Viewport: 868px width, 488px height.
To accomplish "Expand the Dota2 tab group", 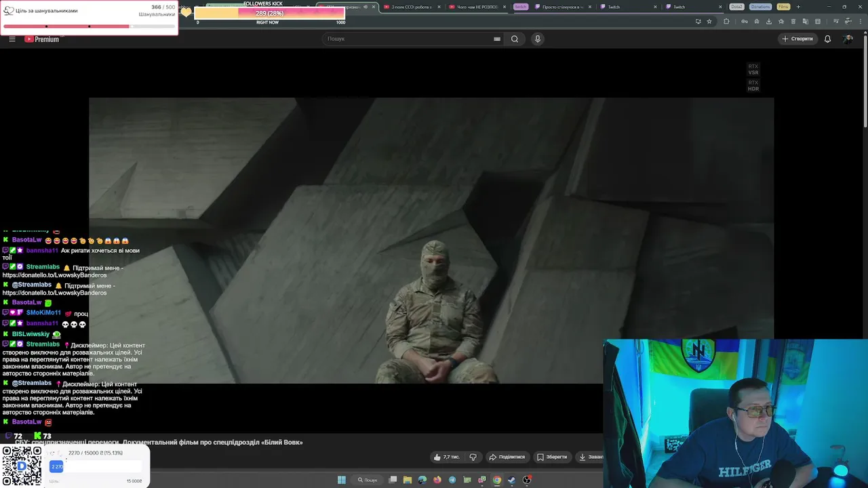I will [736, 7].
